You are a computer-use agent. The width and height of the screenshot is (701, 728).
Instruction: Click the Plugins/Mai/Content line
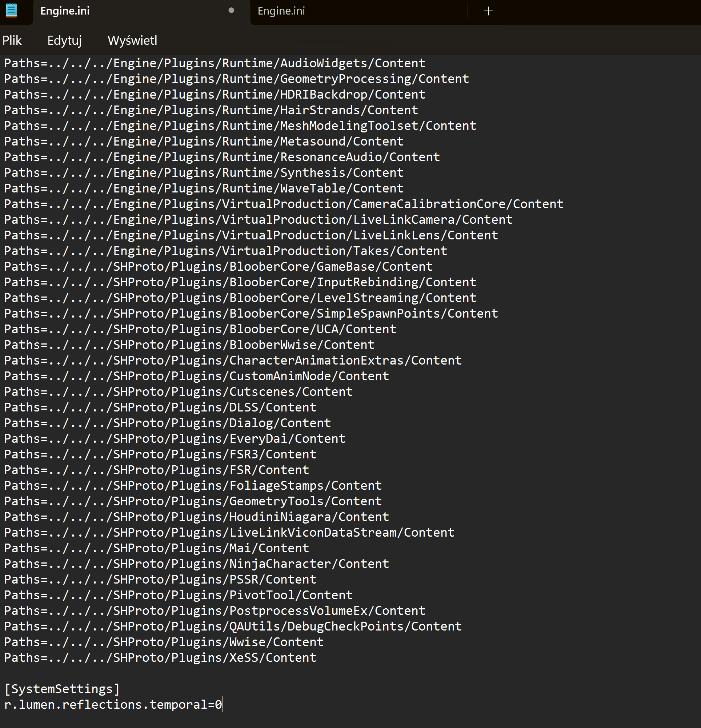tap(156, 548)
